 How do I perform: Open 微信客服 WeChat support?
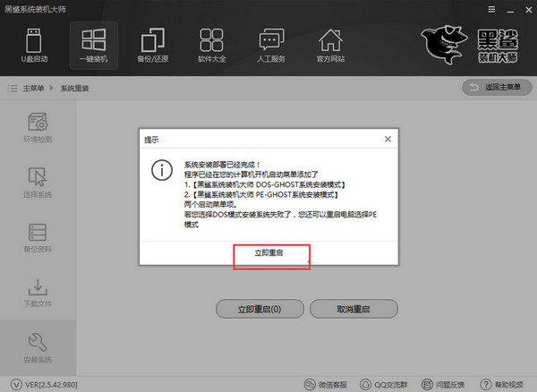point(326,385)
